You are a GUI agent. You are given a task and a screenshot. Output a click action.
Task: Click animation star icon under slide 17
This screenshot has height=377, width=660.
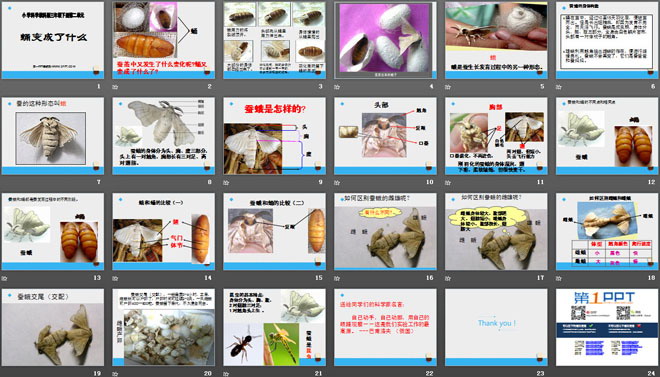448,278
